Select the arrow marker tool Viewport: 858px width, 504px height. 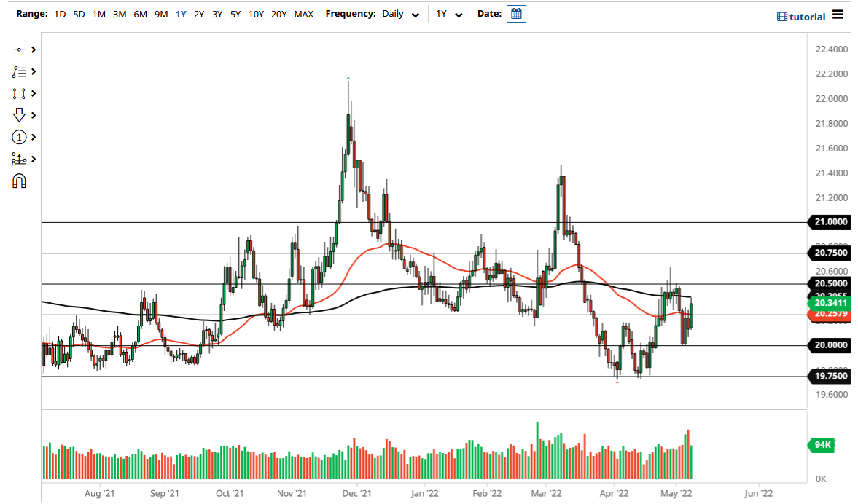(20, 115)
